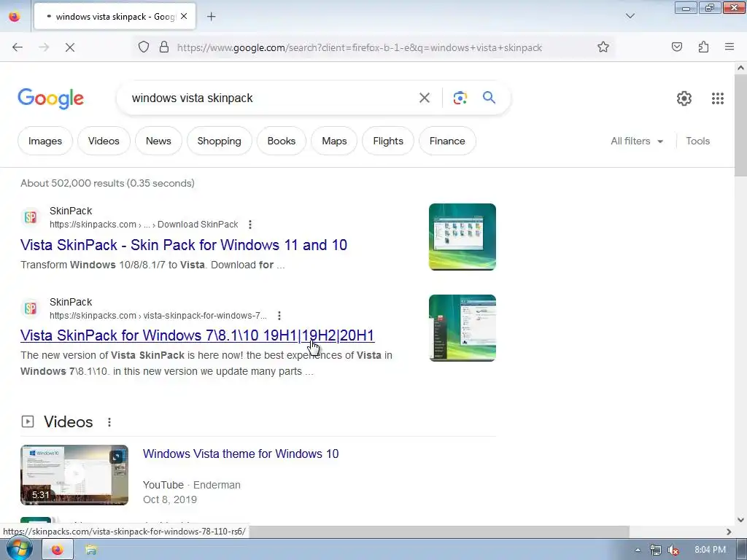
Task: Filter results by Videos
Action: point(104,141)
